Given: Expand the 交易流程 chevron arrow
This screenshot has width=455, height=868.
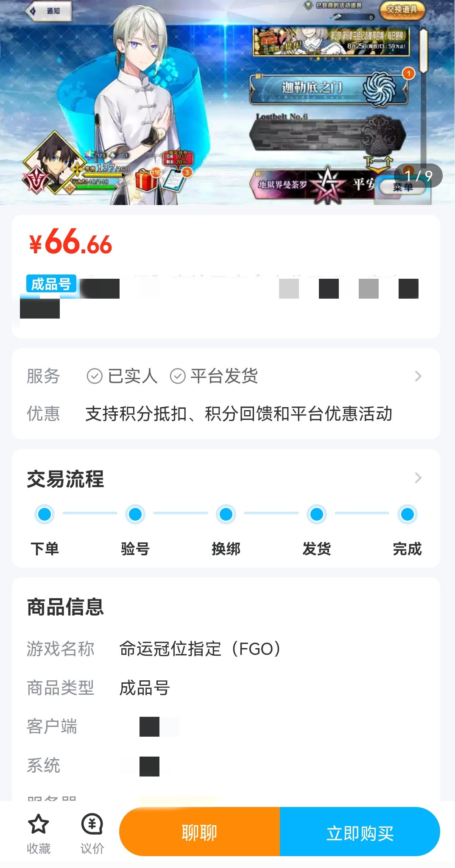Looking at the screenshot, I should [x=418, y=478].
